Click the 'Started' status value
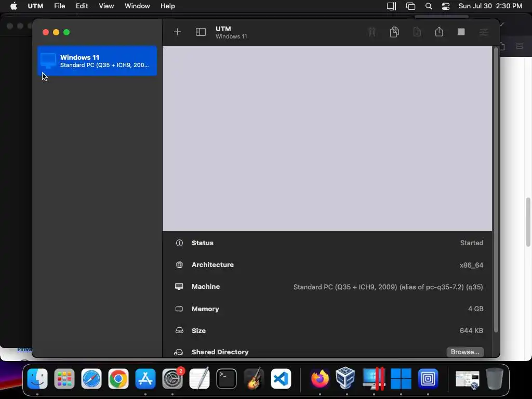Viewport: 532px width, 399px height. point(472,243)
